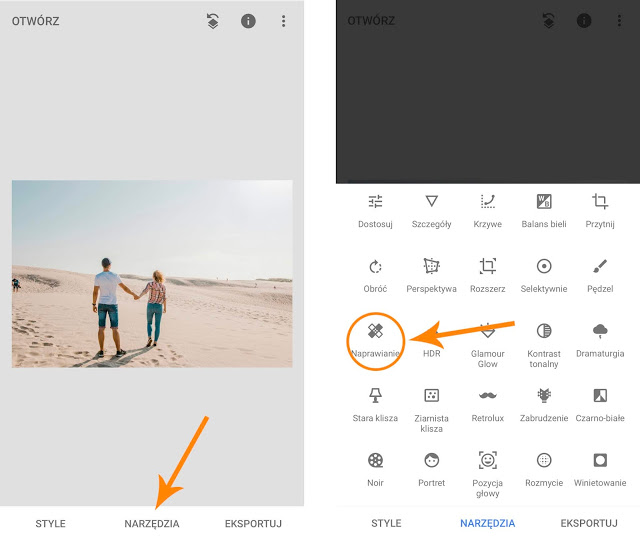The width and height of the screenshot is (640, 541).
Task: Select the Przytnij crop tool
Action: click(600, 211)
